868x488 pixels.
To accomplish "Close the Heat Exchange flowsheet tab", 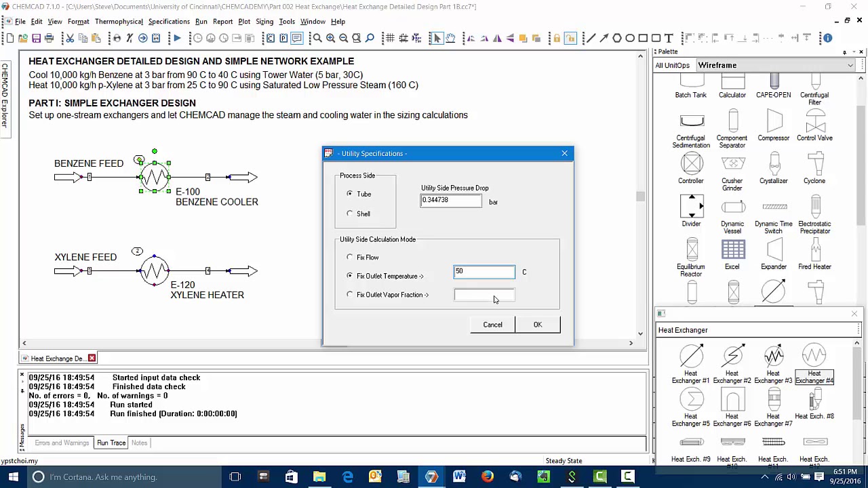I will pos(92,358).
